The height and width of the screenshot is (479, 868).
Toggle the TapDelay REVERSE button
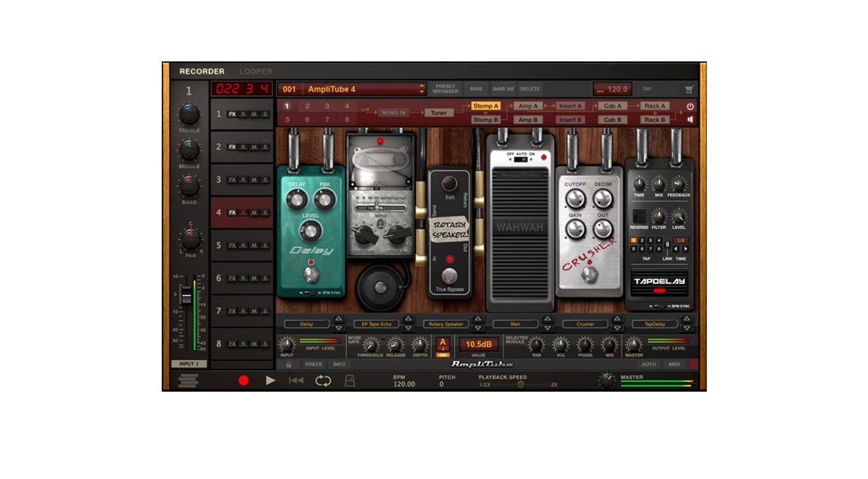[639, 216]
